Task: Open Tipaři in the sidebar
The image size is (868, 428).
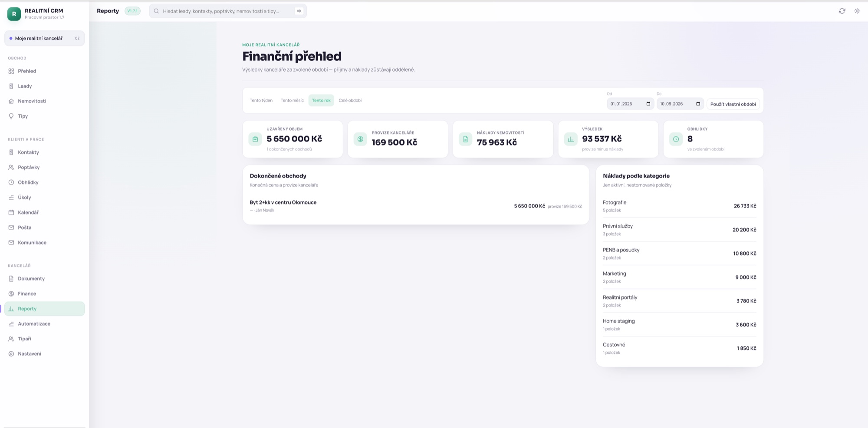Action: 44,339
